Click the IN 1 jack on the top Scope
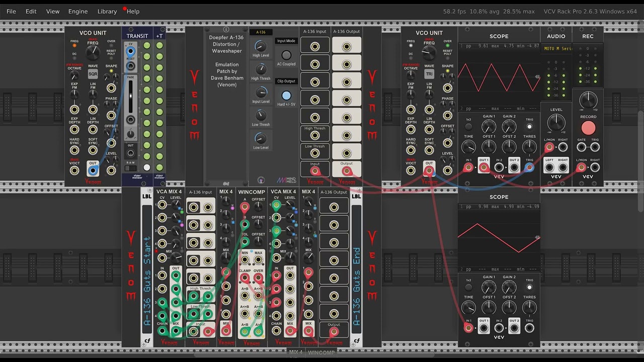The height and width of the screenshot is (362, 644). (x=468, y=167)
